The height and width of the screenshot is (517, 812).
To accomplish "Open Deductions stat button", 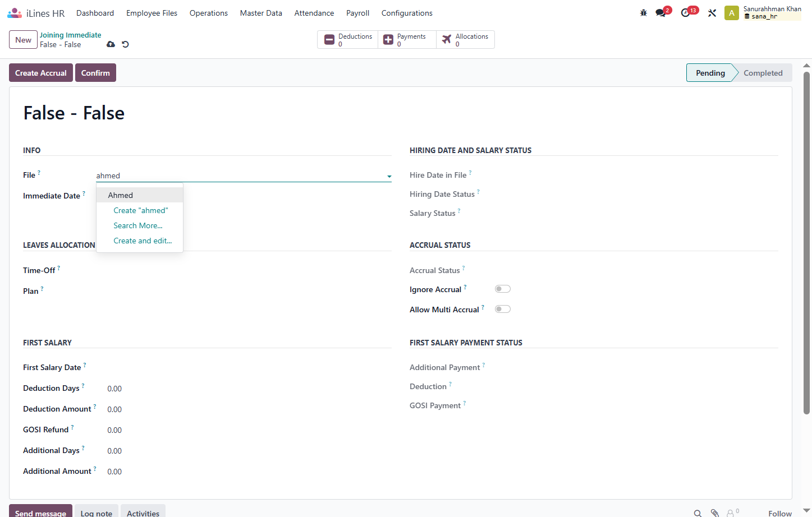I will [348, 40].
